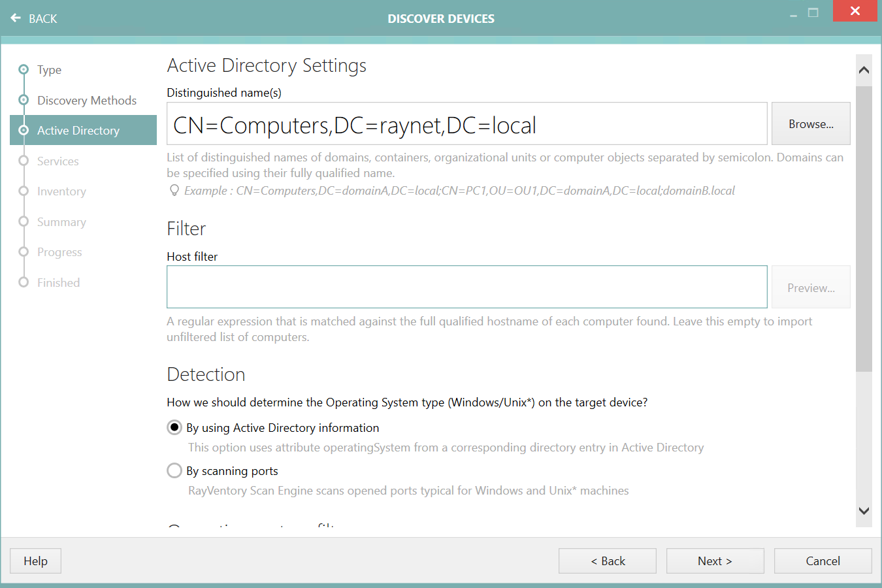
Task: Click the Preview button for host filter
Action: (x=811, y=287)
